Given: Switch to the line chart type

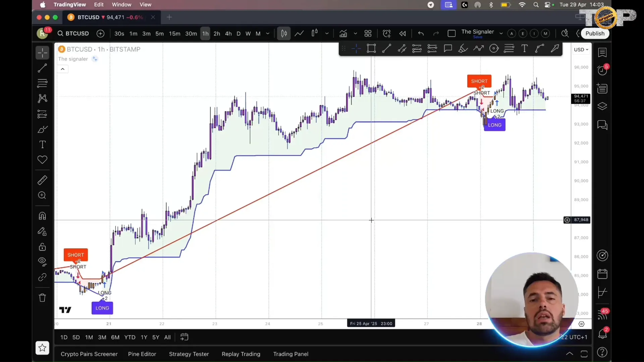Looking at the screenshot, I should click(299, 34).
